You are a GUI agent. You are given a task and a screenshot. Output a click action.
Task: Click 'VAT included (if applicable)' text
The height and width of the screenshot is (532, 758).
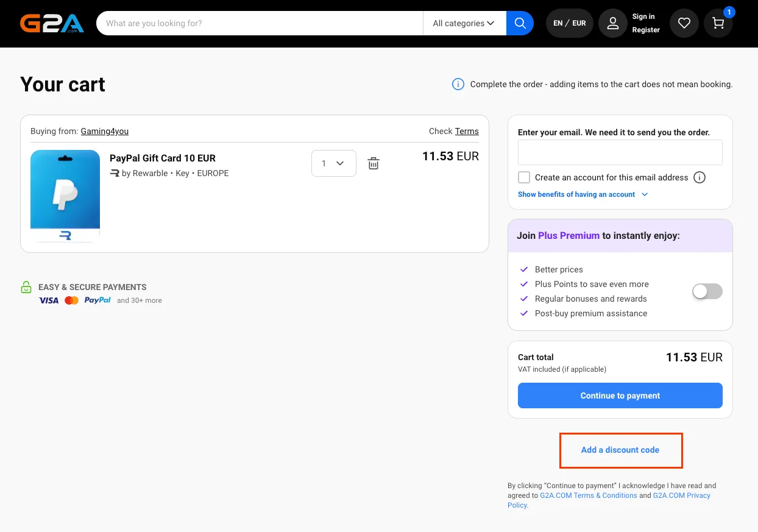point(562,369)
